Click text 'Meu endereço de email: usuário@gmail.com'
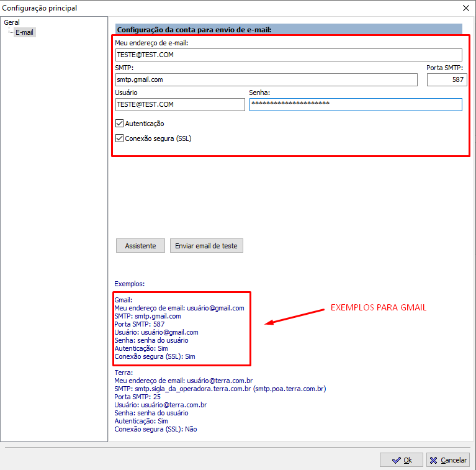 [179, 308]
